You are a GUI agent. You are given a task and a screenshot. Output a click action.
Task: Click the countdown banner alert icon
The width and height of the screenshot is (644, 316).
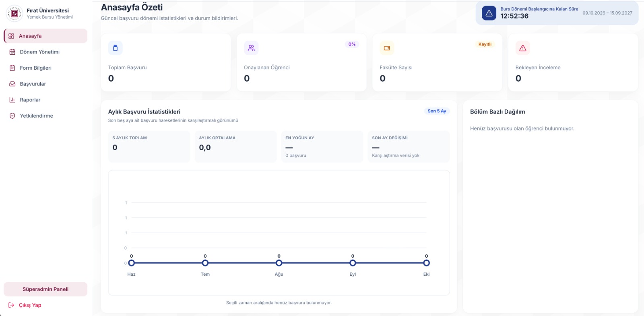[x=489, y=13]
